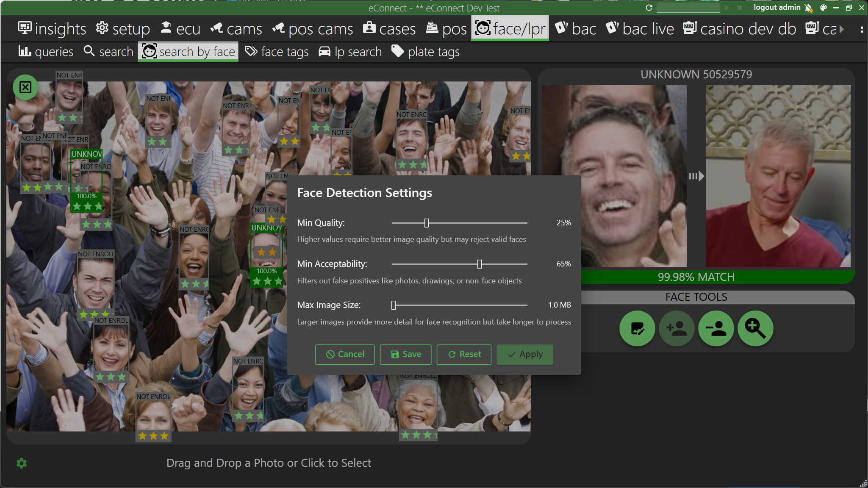Select the edit face image tool
The image size is (868, 488).
pyautogui.click(x=637, y=328)
